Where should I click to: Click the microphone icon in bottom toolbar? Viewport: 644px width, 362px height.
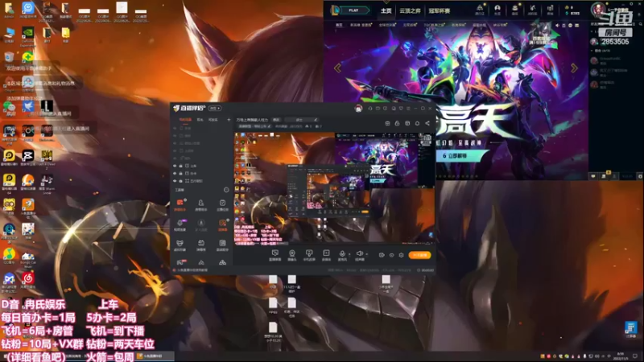click(x=342, y=255)
